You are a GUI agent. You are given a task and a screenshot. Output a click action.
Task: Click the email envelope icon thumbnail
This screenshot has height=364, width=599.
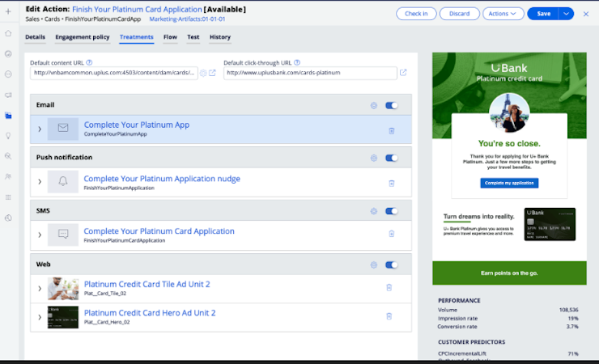(x=63, y=129)
